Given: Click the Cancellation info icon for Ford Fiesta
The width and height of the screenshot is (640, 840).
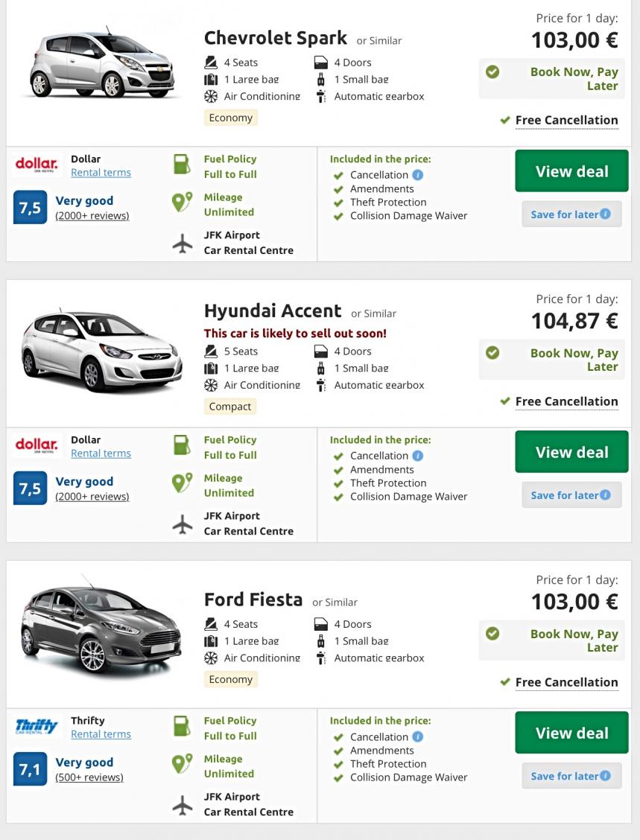Looking at the screenshot, I should 418,736.
